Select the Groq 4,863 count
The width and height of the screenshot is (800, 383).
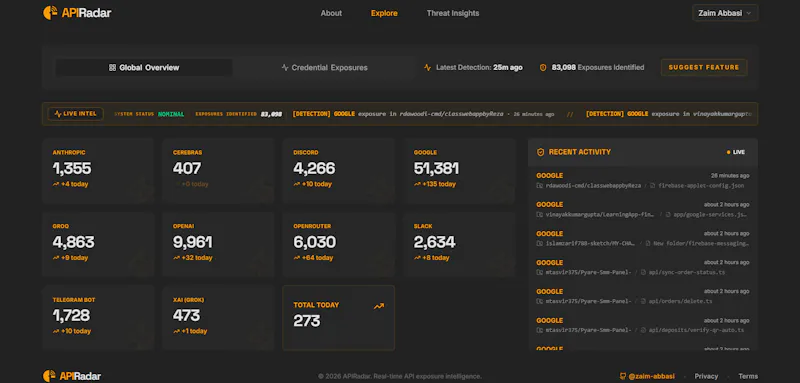(x=73, y=242)
